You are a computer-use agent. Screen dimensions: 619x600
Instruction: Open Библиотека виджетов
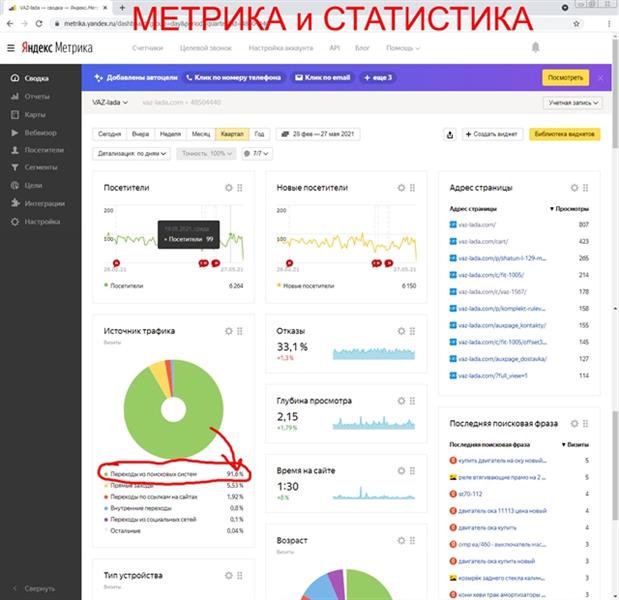[565, 134]
